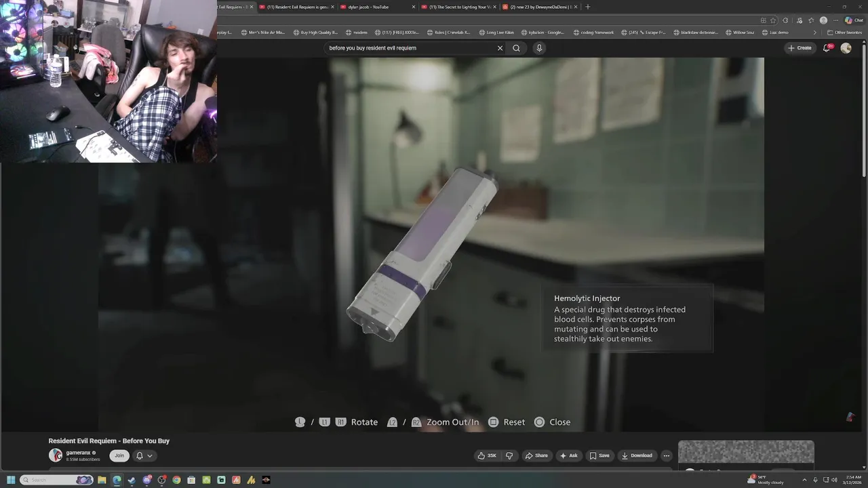Open 'kybalion - Google...' bookmark
Screen dimensions: 868x488
click(542, 33)
